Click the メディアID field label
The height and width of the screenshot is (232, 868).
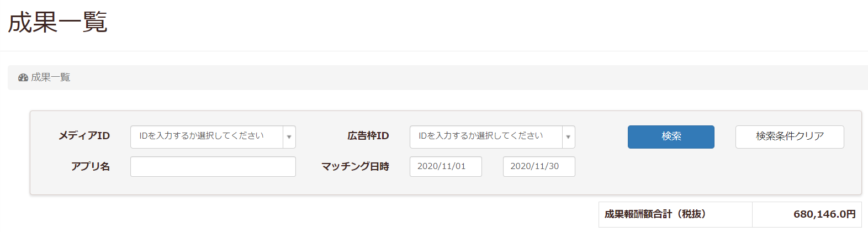coord(84,136)
